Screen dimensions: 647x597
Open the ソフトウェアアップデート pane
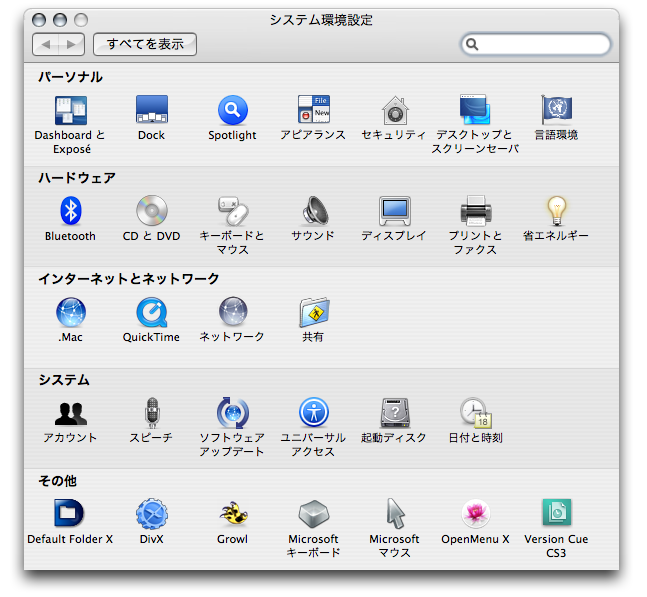click(232, 414)
